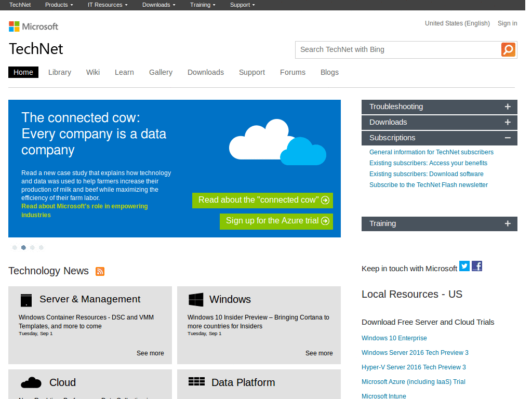This screenshot has height=399, width=532.
Task: Open Microsoft's Facebook icon
Action: (477, 266)
